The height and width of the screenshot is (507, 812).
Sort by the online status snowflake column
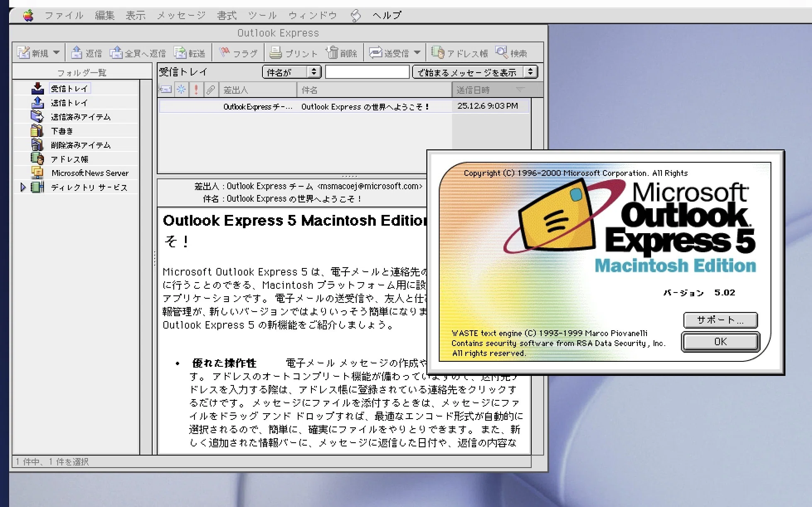coord(181,90)
